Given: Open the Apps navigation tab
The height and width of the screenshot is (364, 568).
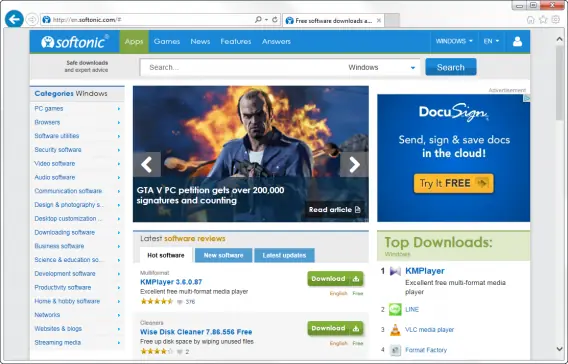Looking at the screenshot, I should [134, 42].
